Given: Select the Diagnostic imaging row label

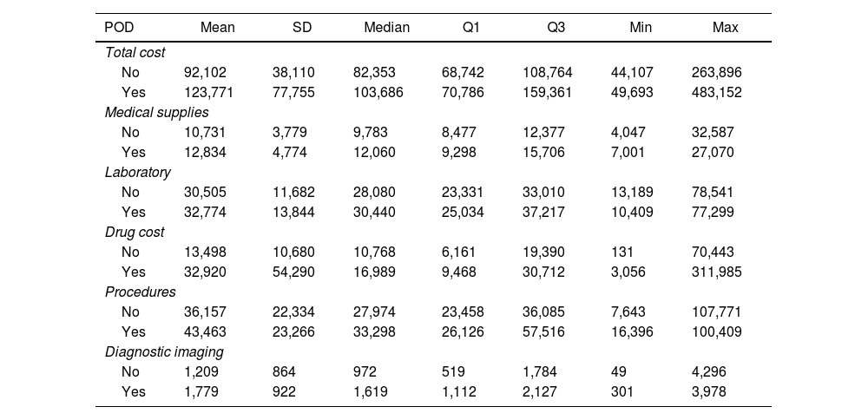Looking at the screenshot, I should point(164,351).
